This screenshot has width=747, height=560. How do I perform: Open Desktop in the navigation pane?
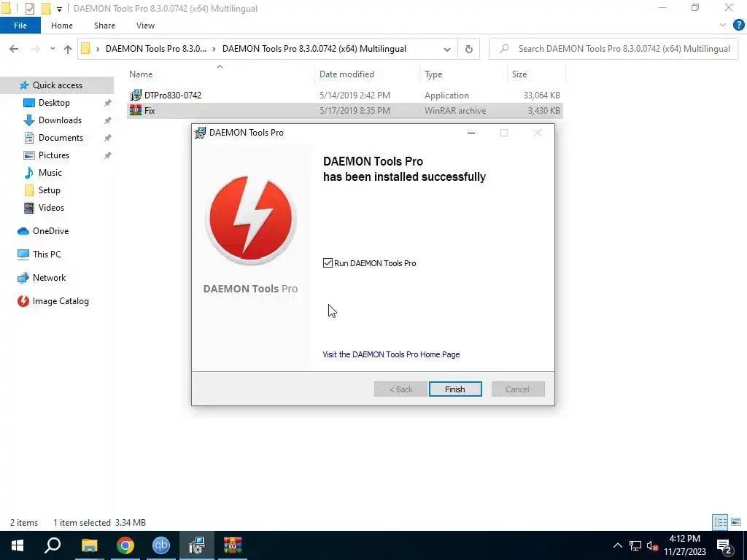click(x=54, y=103)
